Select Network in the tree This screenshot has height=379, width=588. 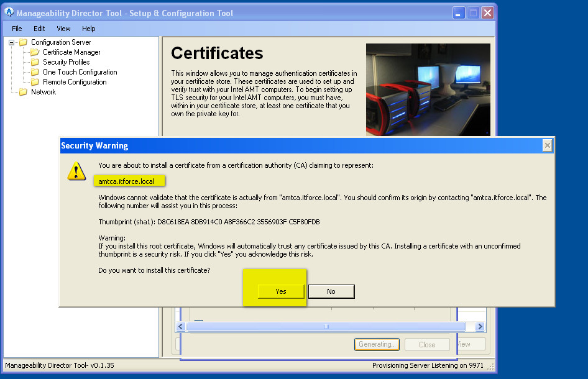point(44,92)
